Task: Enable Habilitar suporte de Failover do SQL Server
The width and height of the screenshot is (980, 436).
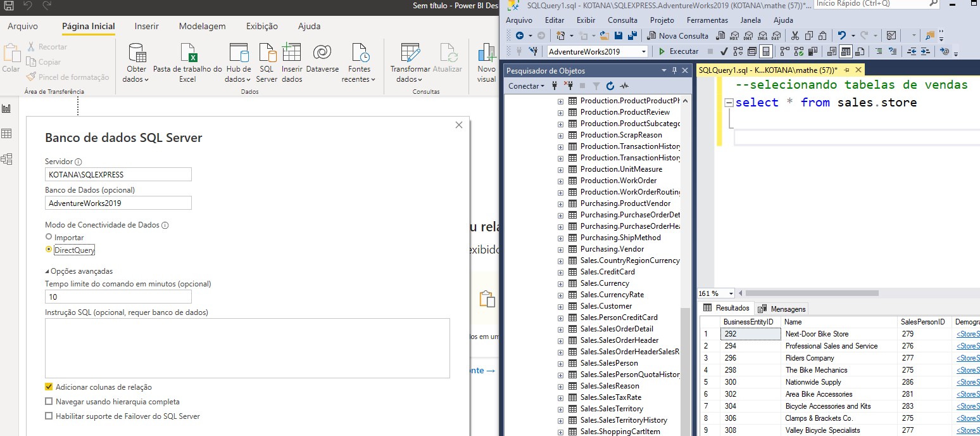Action: pyautogui.click(x=49, y=416)
